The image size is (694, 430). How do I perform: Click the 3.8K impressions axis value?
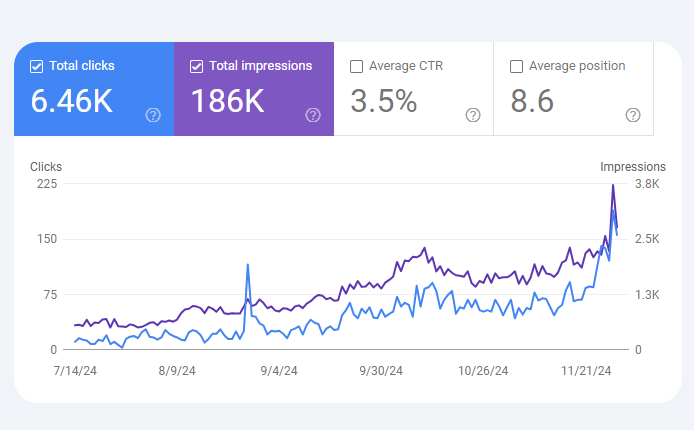pyautogui.click(x=647, y=184)
